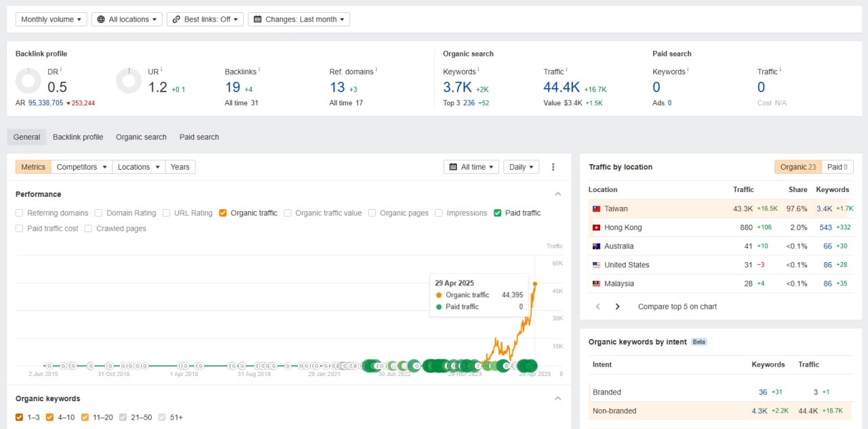Viewport: 868px width, 429px height.
Task: Open Branded keywords 36 link
Action: [763, 392]
